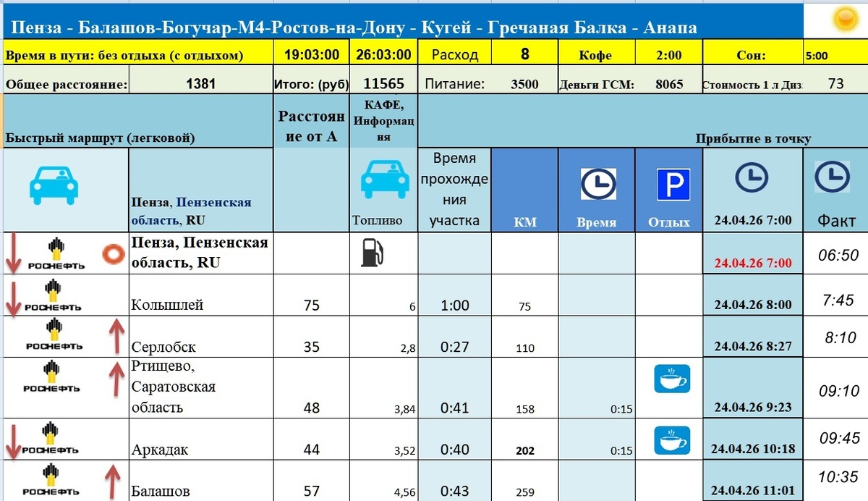Image resolution: width=868 pixels, height=501 pixels.
Task: Select the fuel value 3,84 in Ртищево row
Action: pyautogui.click(x=384, y=387)
